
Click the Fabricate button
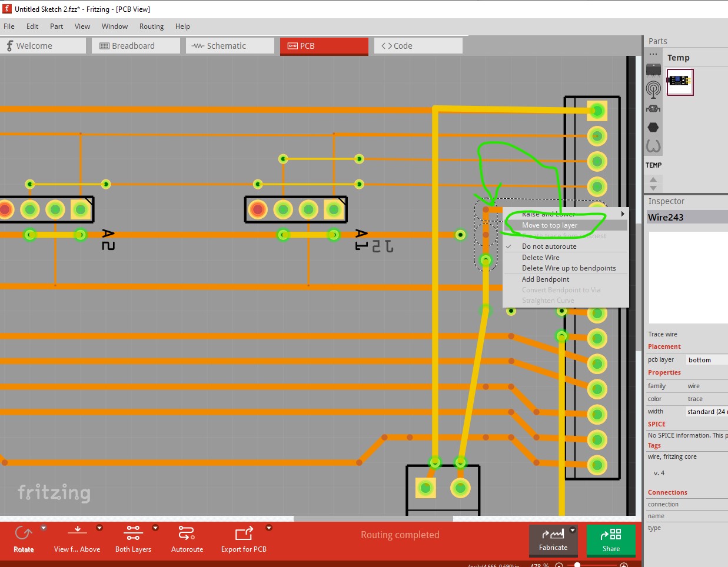click(x=553, y=540)
